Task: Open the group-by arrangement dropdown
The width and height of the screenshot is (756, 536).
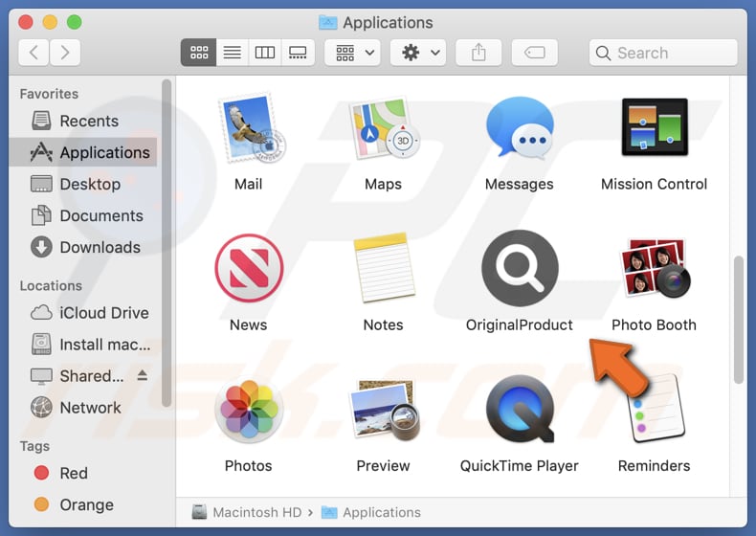Action: click(352, 52)
